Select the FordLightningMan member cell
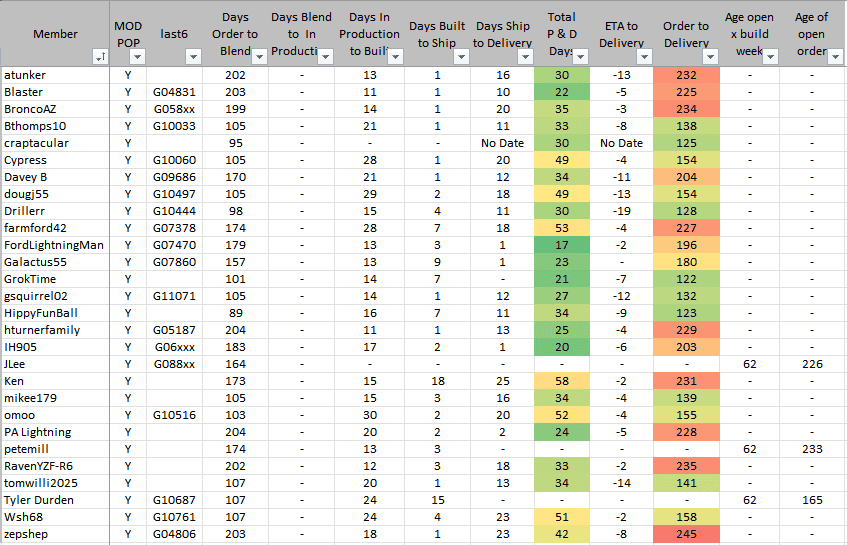The width and height of the screenshot is (847, 545). click(x=54, y=245)
